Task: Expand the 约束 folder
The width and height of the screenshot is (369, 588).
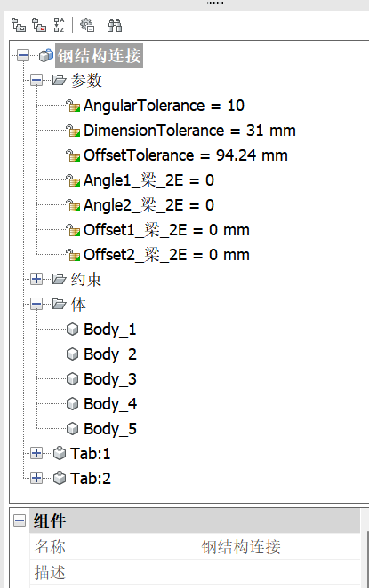Action: pos(36,279)
